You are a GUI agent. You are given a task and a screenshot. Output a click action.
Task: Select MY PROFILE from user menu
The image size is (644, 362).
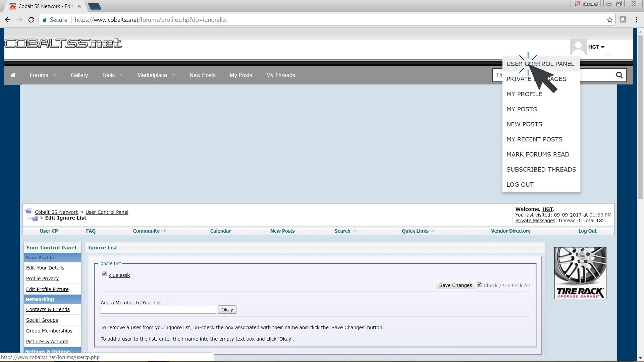point(524,94)
